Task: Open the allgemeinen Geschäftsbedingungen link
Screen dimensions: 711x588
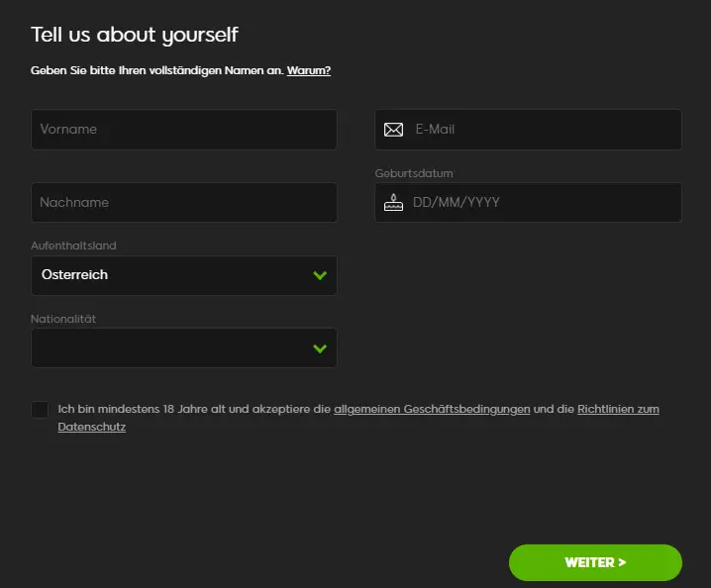Action: point(432,409)
